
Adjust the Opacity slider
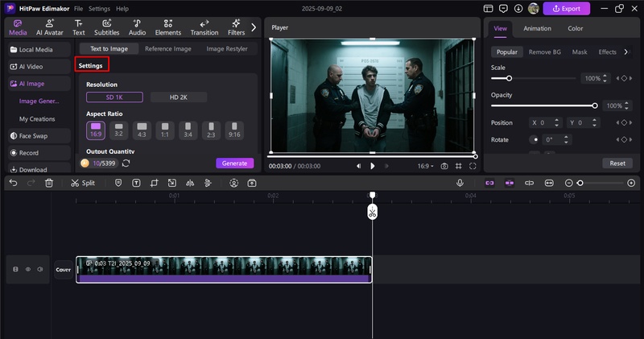tap(545, 105)
